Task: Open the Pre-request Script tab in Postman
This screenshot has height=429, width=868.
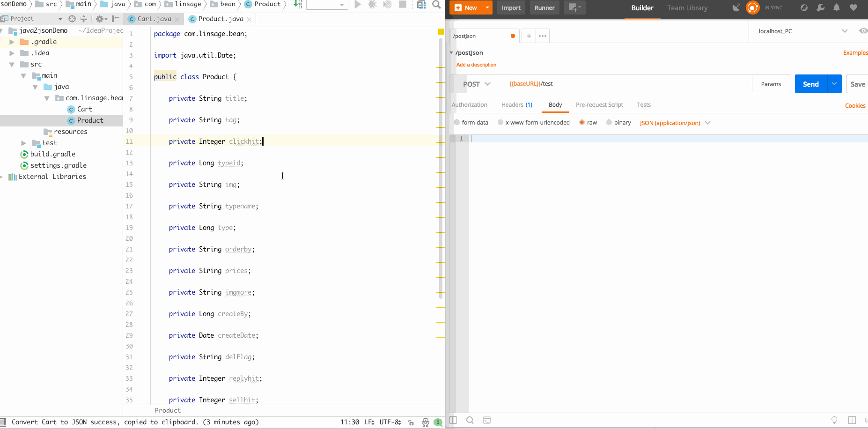Action: (600, 104)
